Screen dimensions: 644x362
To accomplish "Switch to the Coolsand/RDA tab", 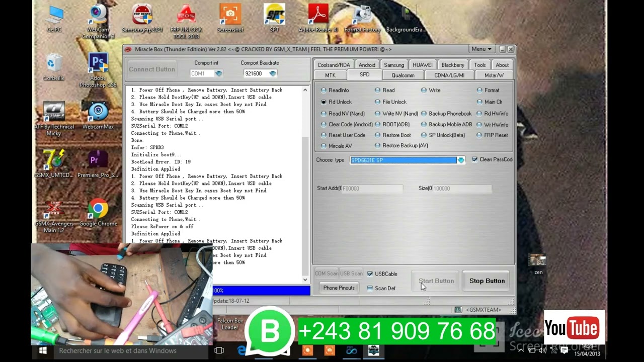I will [334, 65].
